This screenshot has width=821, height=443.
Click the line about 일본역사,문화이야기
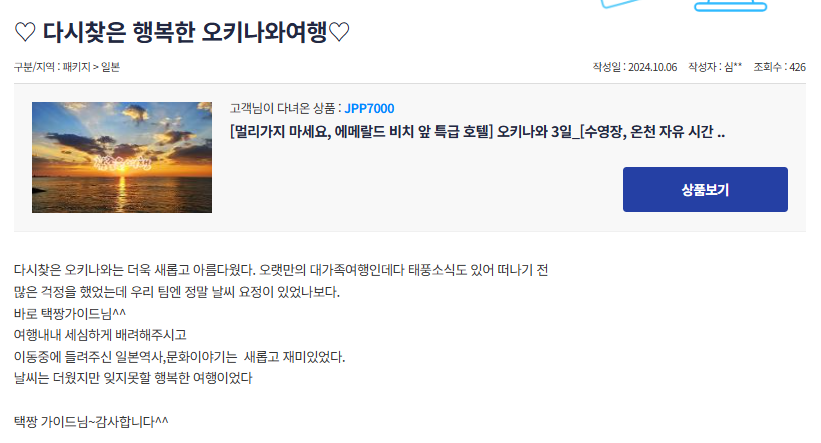(x=180, y=357)
